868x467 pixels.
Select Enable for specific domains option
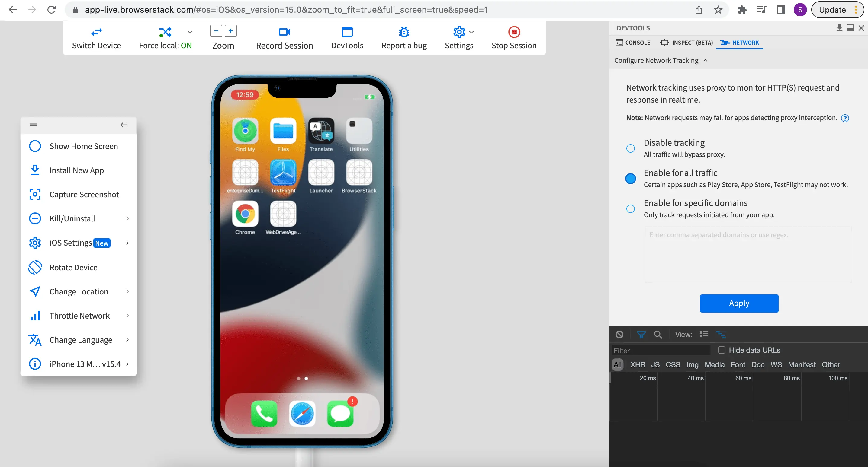[630, 208]
